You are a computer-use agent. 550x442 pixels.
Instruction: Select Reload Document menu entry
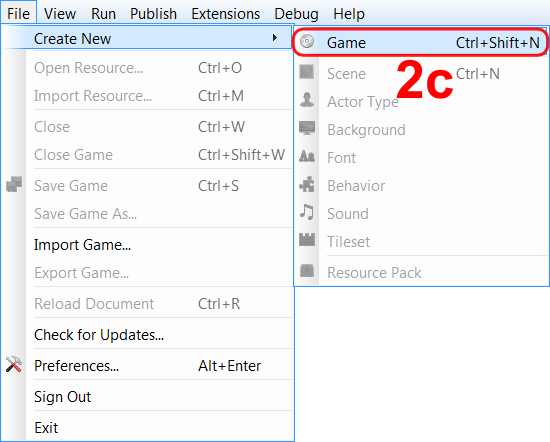[x=147, y=304]
